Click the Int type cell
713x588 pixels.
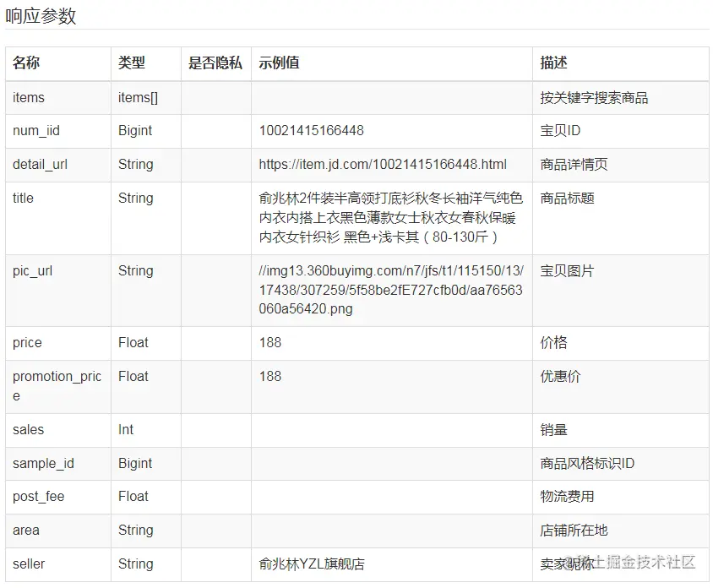pos(126,430)
